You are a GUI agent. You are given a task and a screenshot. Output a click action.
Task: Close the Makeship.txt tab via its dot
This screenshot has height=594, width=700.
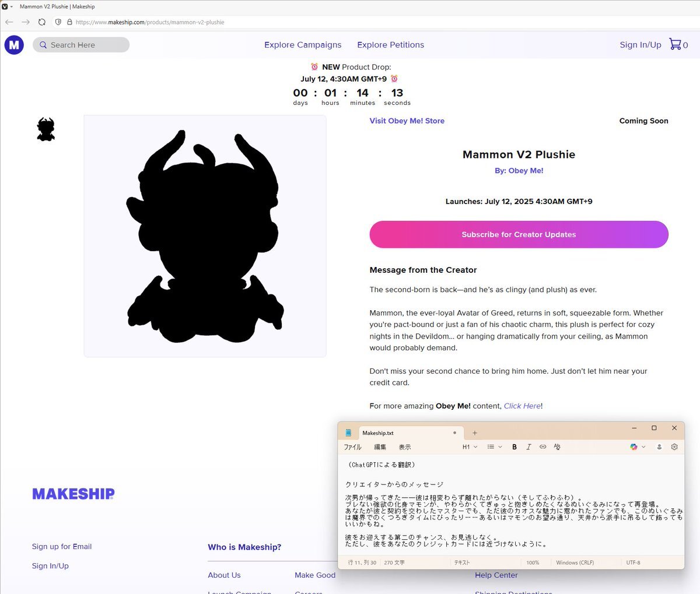454,433
